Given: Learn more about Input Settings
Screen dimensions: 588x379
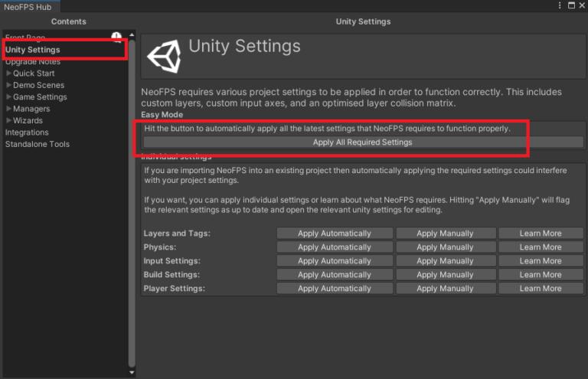Looking at the screenshot, I should coord(541,261).
